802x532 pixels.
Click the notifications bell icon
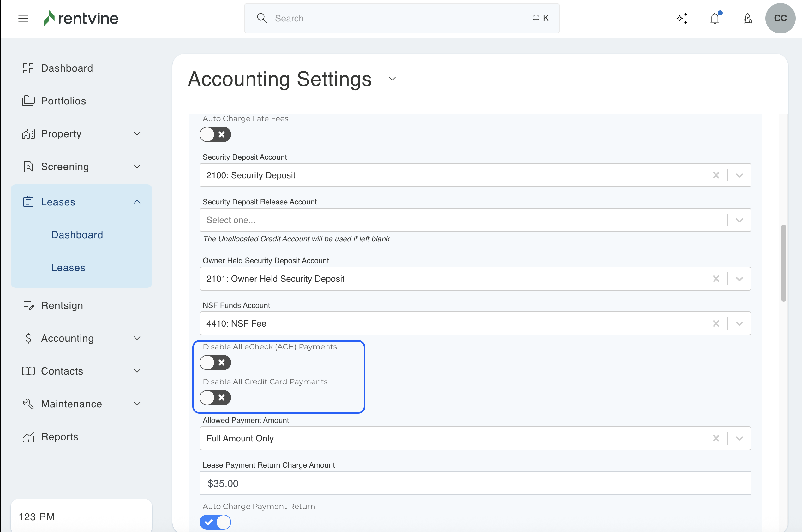click(715, 18)
